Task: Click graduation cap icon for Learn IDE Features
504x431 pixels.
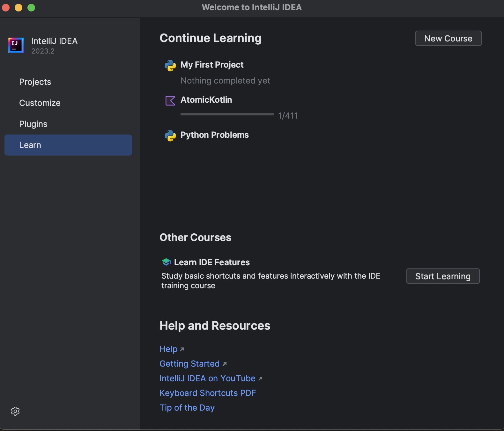Action: point(166,262)
